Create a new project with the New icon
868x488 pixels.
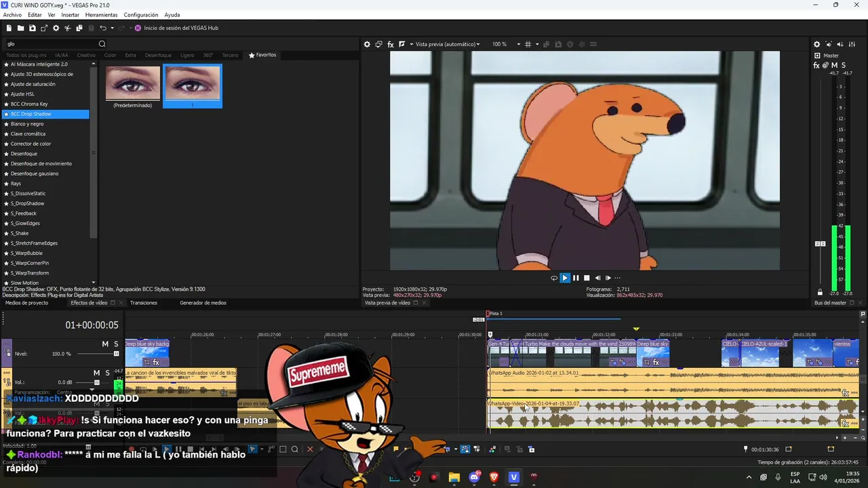9,28
